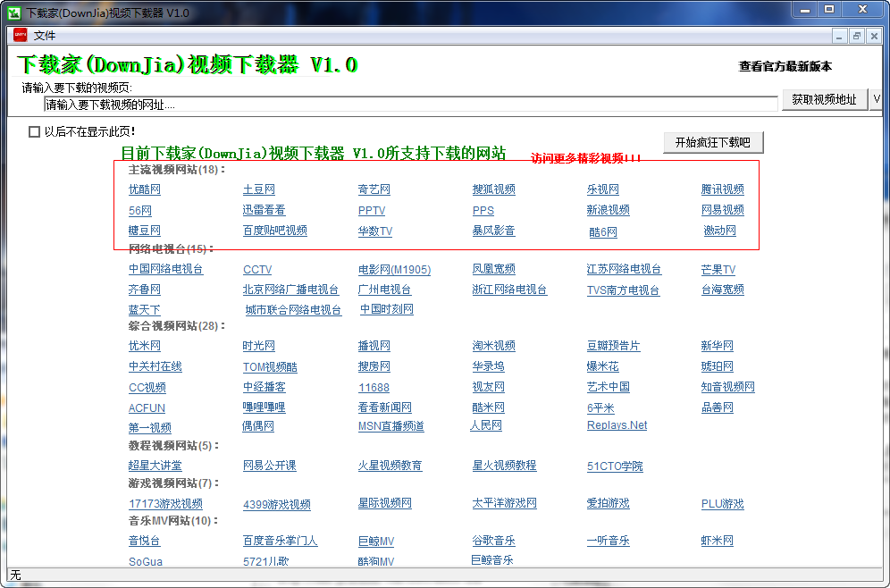Image resolution: width=890 pixels, height=588 pixels.
Task: Open the 网易公开课 education link
Action: point(270,466)
